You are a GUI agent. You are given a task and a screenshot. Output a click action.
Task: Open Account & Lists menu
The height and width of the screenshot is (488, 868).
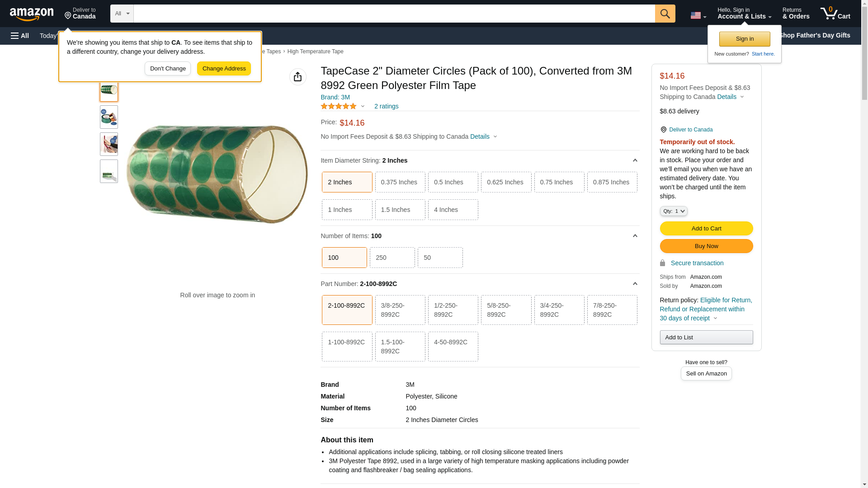(744, 14)
